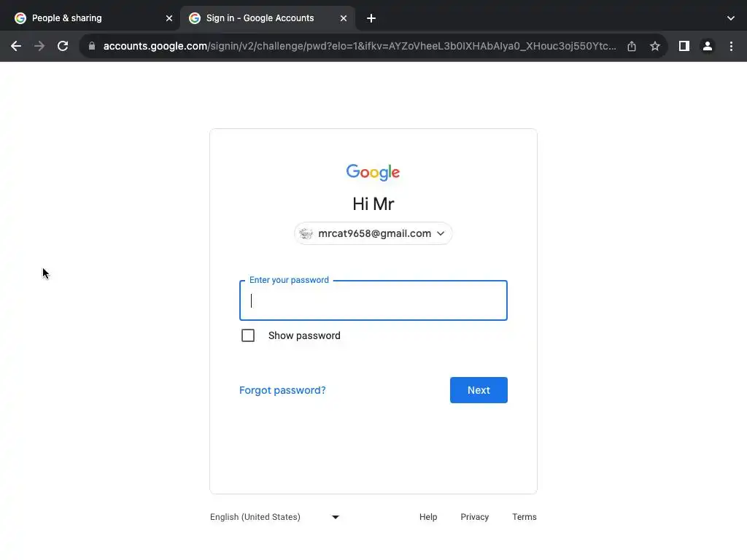Open the Help link

(x=428, y=517)
